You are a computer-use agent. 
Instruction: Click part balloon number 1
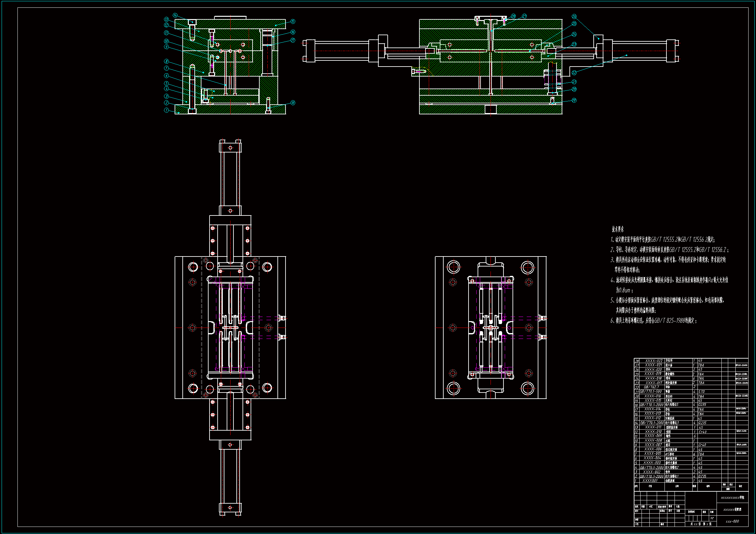[x=167, y=110]
